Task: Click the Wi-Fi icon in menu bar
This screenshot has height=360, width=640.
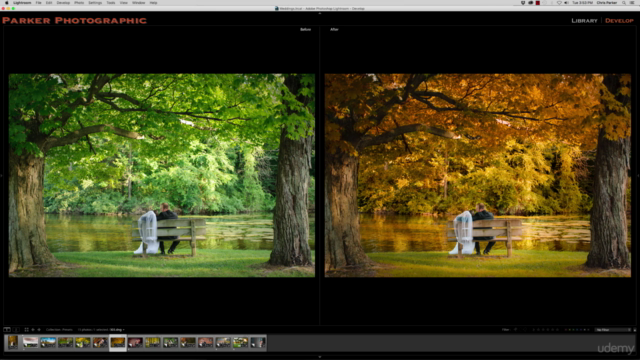Action: [559, 2]
